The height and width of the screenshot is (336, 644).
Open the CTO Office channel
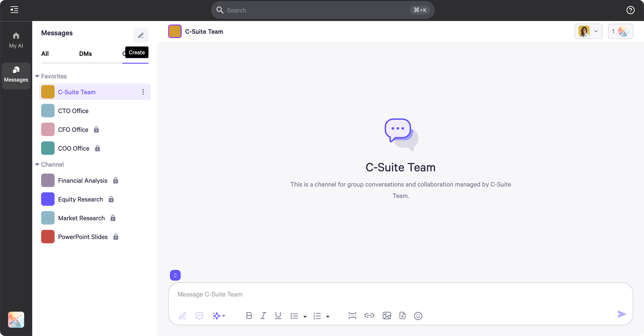[x=73, y=111]
